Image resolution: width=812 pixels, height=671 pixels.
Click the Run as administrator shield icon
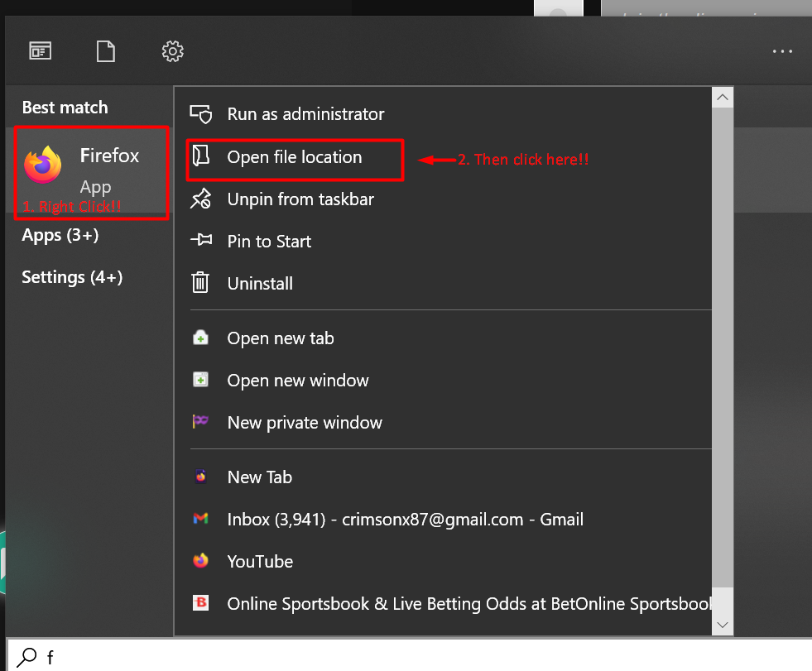(x=200, y=114)
